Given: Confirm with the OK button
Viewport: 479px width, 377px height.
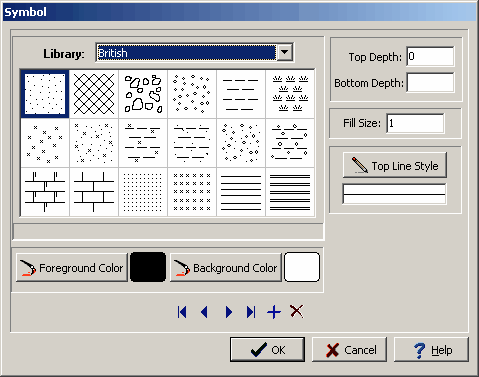Looking at the screenshot, I should click(267, 350).
